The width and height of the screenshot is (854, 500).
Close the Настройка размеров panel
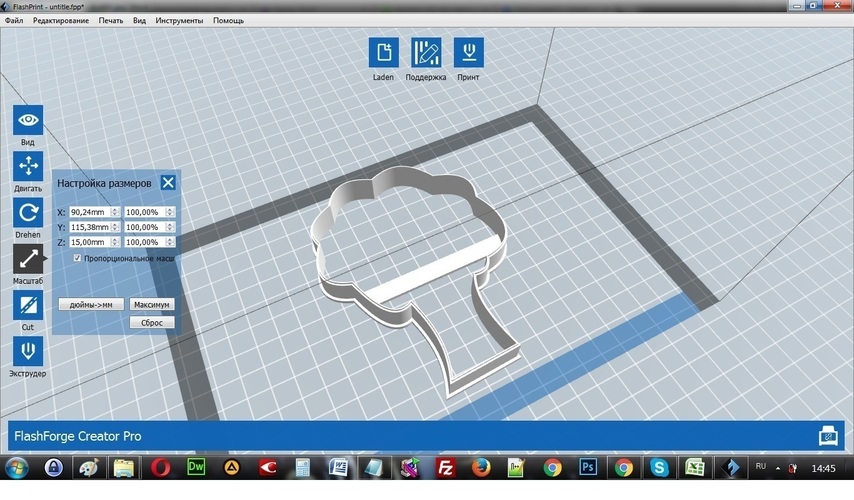(x=168, y=182)
